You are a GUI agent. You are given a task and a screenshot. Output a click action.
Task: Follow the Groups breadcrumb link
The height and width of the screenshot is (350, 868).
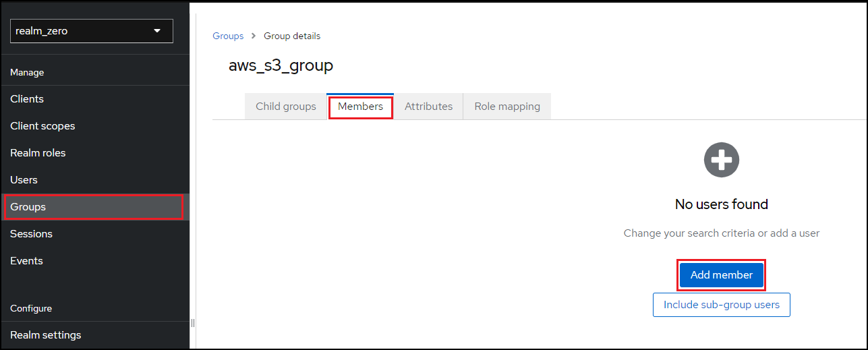coord(228,36)
